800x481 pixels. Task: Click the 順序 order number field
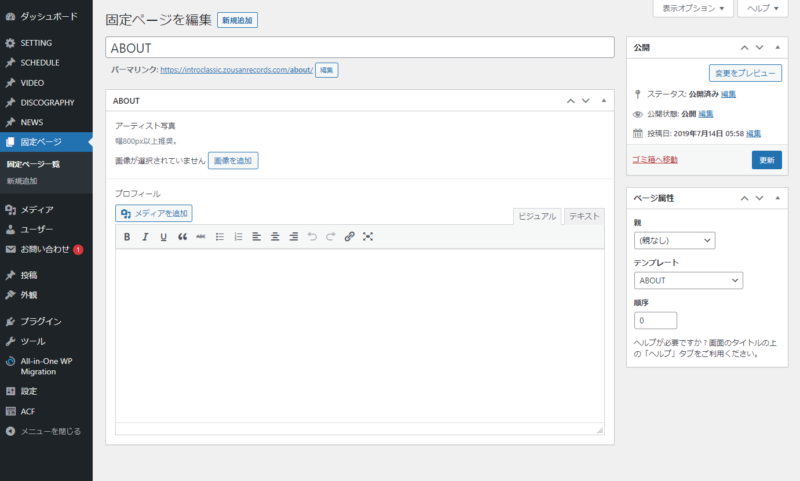pos(655,321)
